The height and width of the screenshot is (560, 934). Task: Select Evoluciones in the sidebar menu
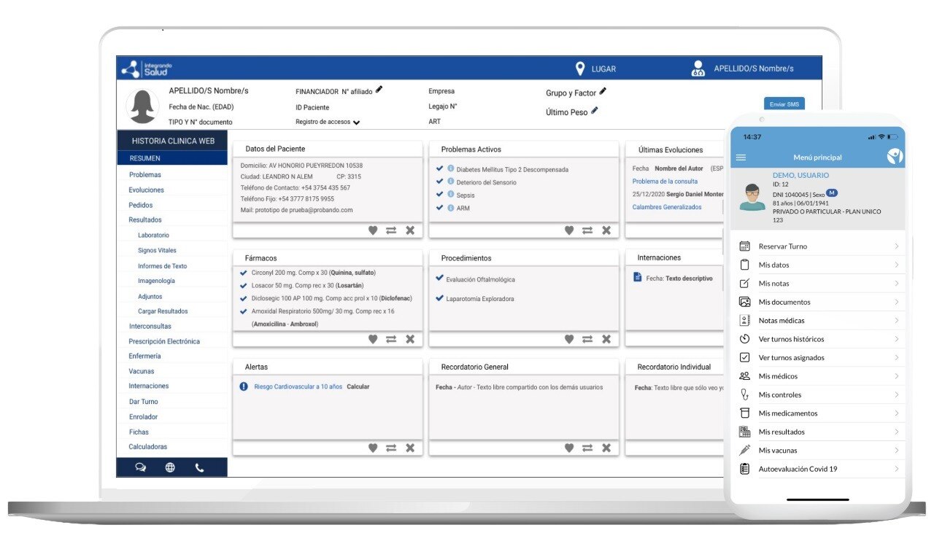coord(147,190)
